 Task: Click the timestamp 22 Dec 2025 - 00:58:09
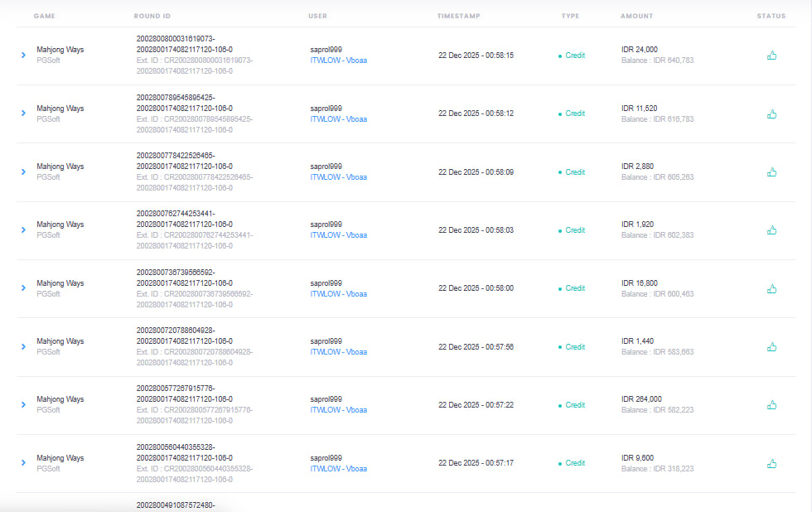click(x=476, y=172)
